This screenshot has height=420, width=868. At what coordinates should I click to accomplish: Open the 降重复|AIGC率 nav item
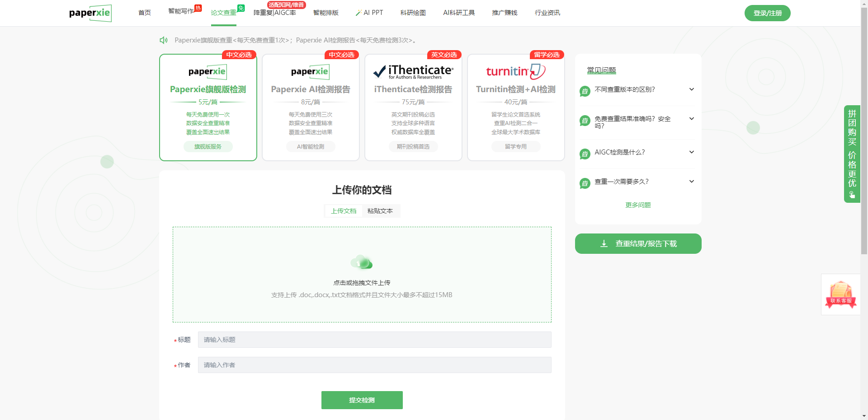[x=275, y=13]
